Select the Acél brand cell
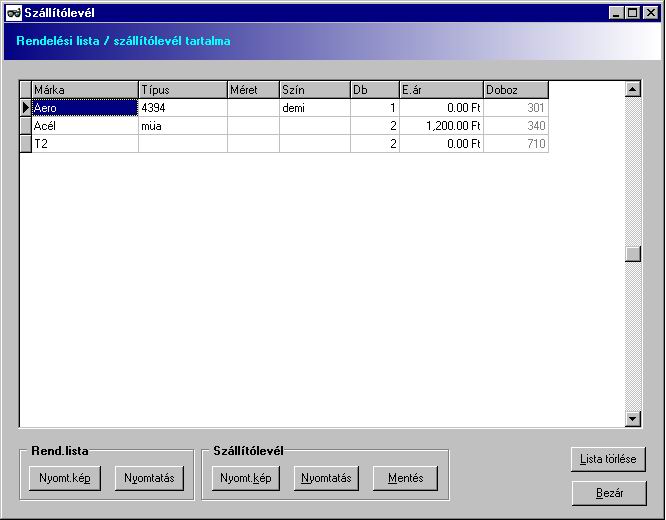Screen dimensions: 666x520 [x=85, y=126]
